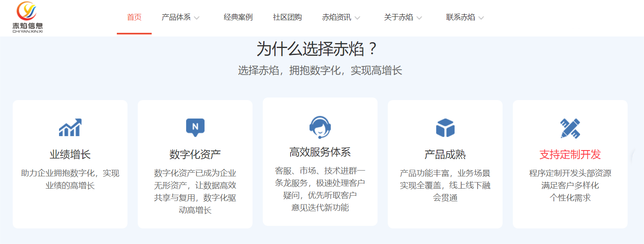The height and width of the screenshot is (244, 644).
Task: Expand the 产品体系 dropdown arrow
Action: point(197,18)
